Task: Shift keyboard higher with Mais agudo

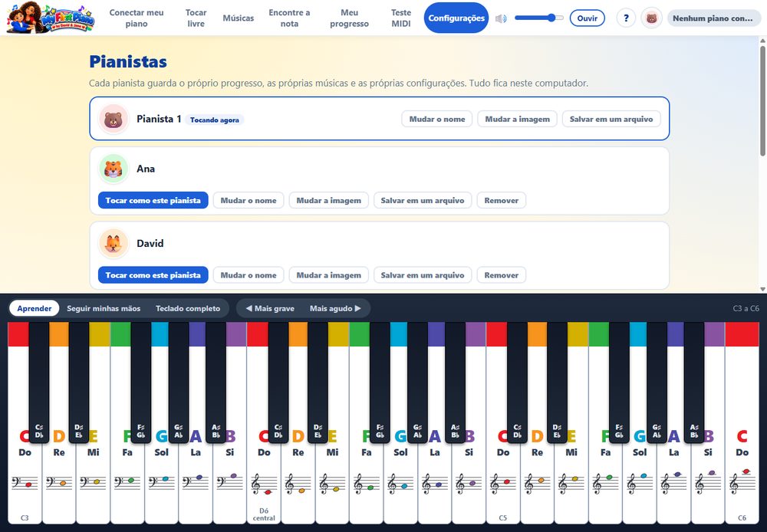Action: (x=336, y=308)
